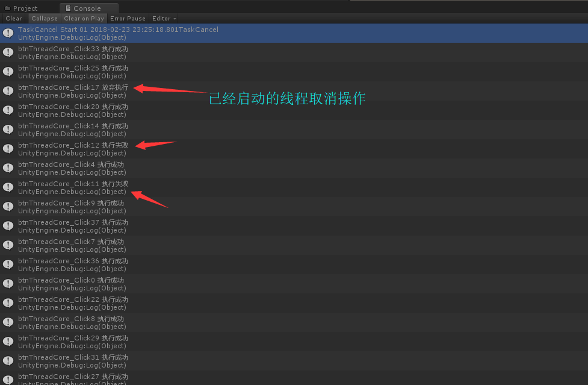
Task: Click the info icon for btnThreadCore_Click11 entry
Action: pyautogui.click(x=8, y=187)
